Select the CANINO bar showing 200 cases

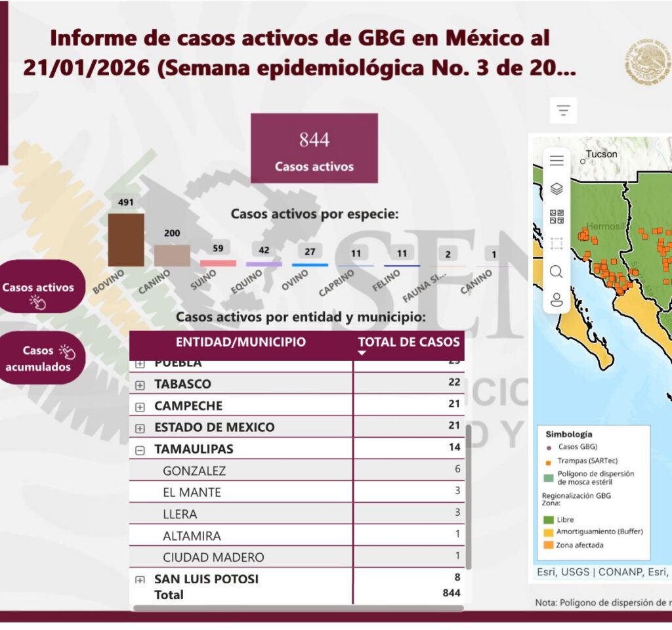(x=172, y=255)
